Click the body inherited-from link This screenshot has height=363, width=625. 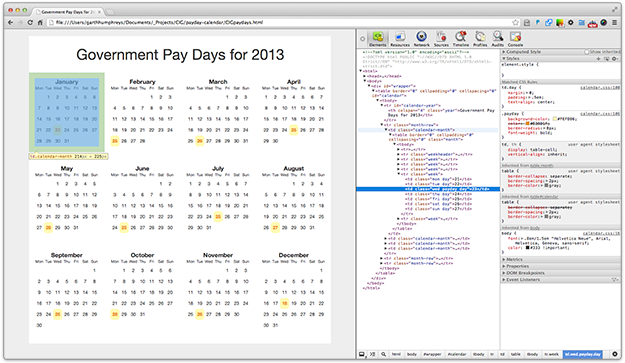pos(535,228)
